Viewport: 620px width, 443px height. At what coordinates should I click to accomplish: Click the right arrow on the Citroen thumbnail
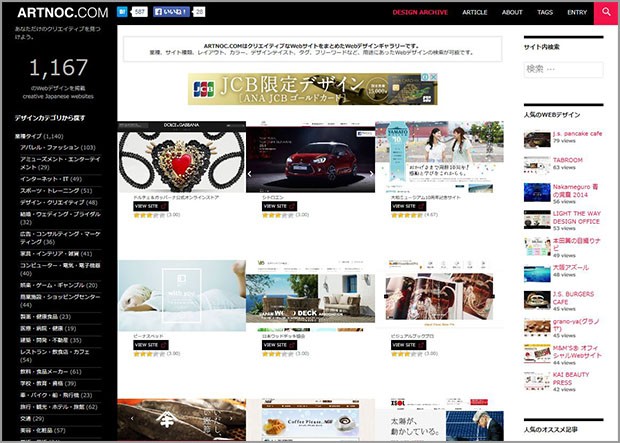click(371, 173)
